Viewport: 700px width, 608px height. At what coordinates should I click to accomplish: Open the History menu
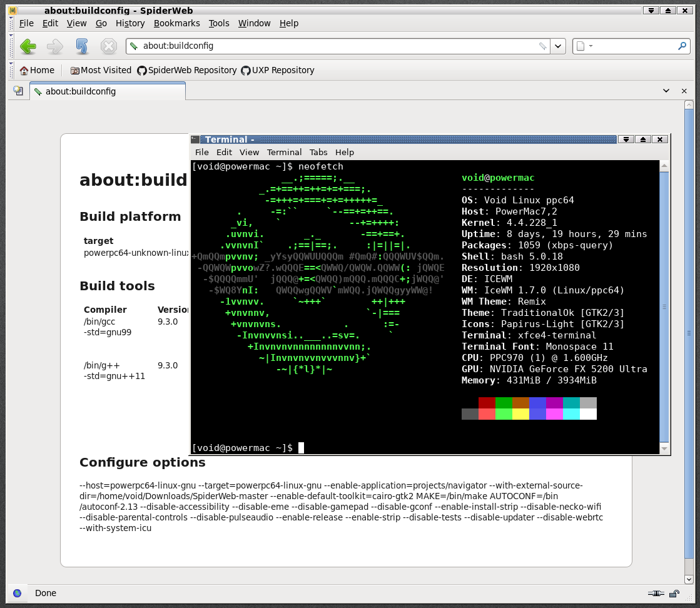130,23
